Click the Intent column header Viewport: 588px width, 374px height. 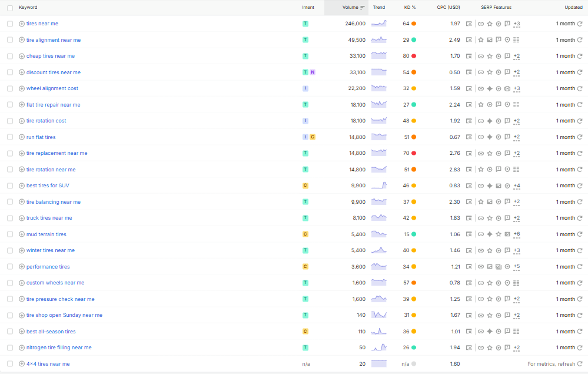coord(308,8)
